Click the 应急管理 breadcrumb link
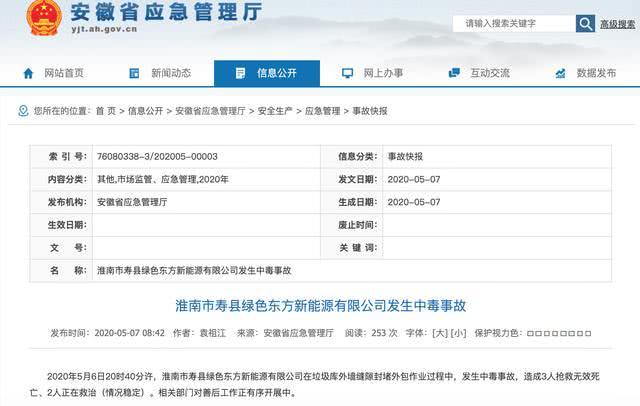640x406 pixels. (322, 111)
